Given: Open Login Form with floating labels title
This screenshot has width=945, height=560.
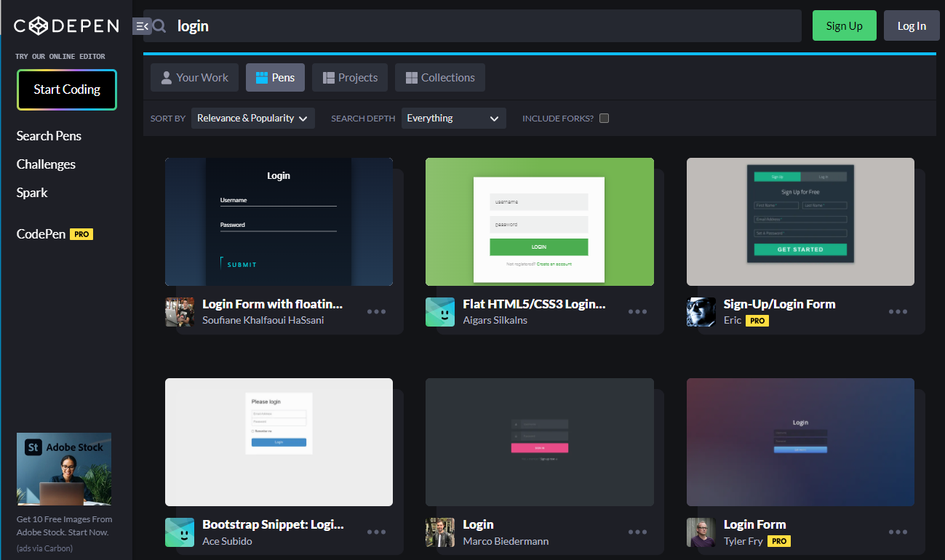Looking at the screenshot, I should [x=272, y=304].
